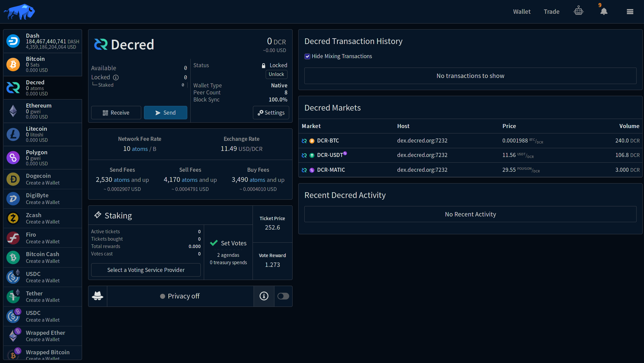The width and height of the screenshot is (644, 363).
Task: Click DCR-BTC host dex.decred.org:7232
Action: coord(422,140)
